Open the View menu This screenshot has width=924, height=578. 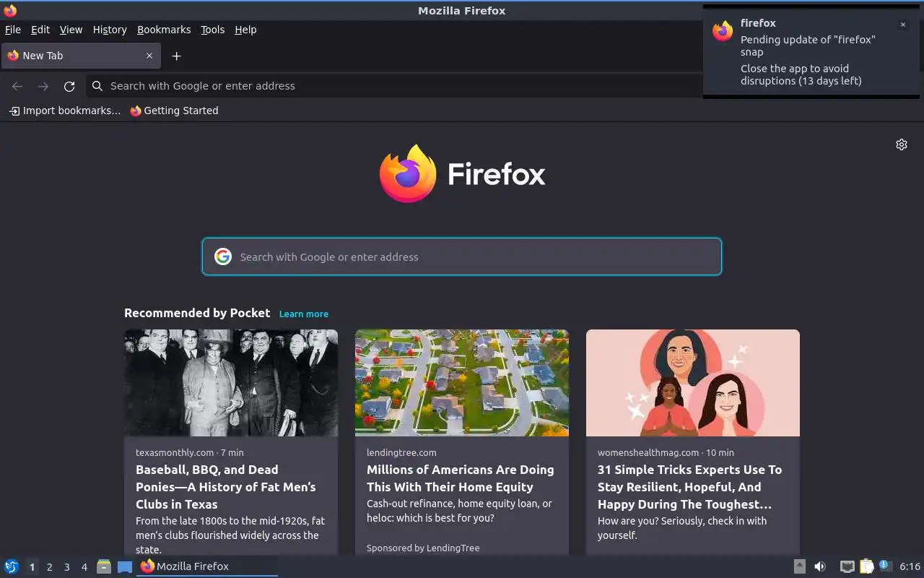pos(71,30)
